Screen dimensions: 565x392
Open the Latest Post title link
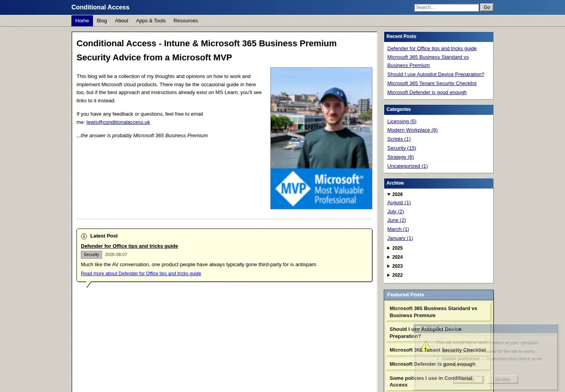(x=129, y=246)
